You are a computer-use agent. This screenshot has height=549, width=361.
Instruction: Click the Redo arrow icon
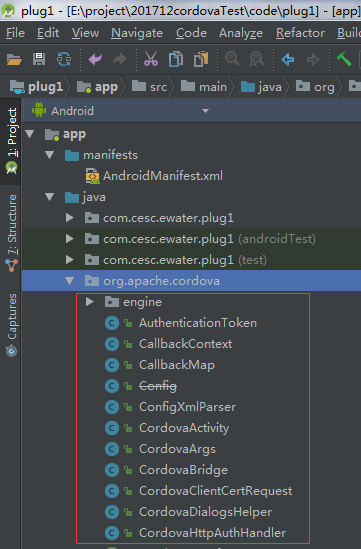(120, 59)
